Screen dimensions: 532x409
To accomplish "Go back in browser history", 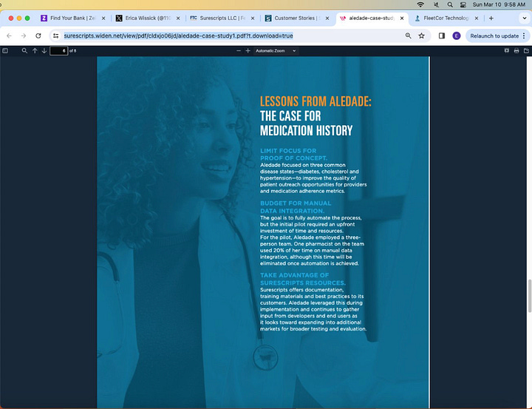I will click(x=9, y=36).
